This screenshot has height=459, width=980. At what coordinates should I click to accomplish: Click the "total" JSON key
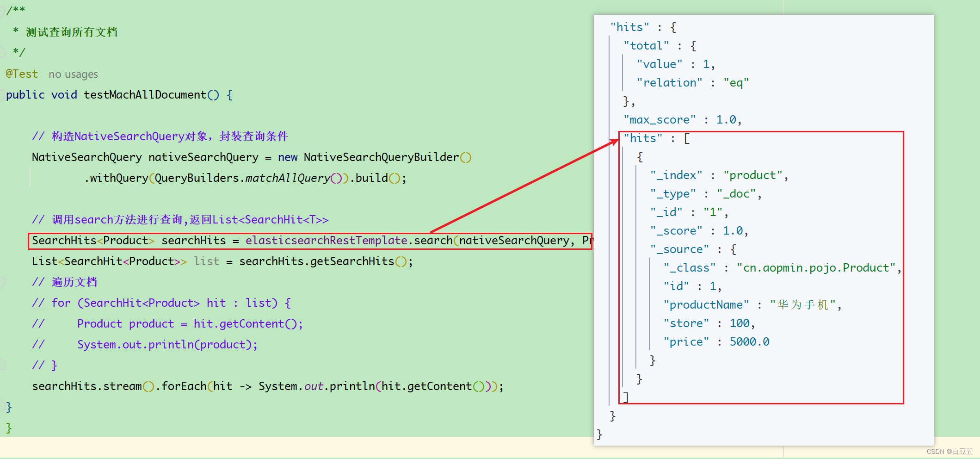coord(646,46)
